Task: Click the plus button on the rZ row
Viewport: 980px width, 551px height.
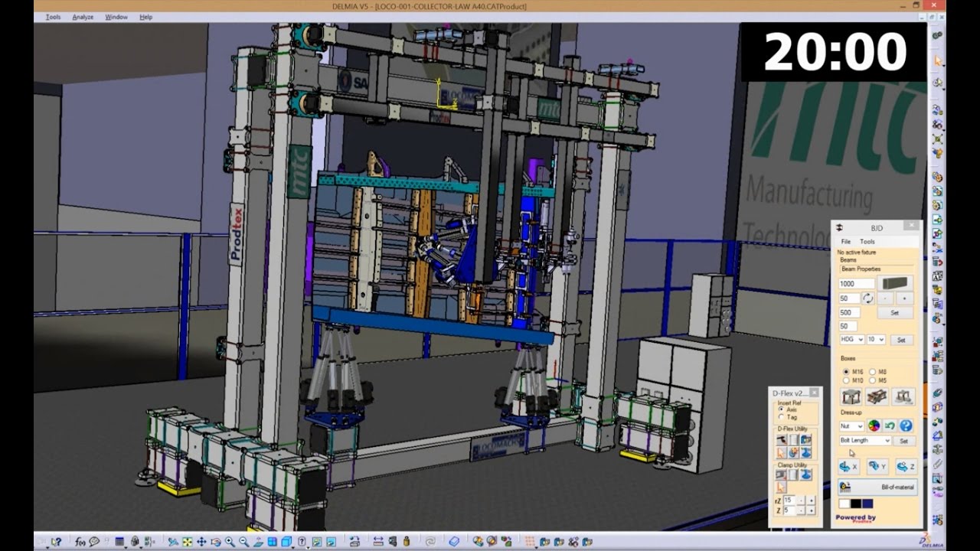Action: [811, 500]
